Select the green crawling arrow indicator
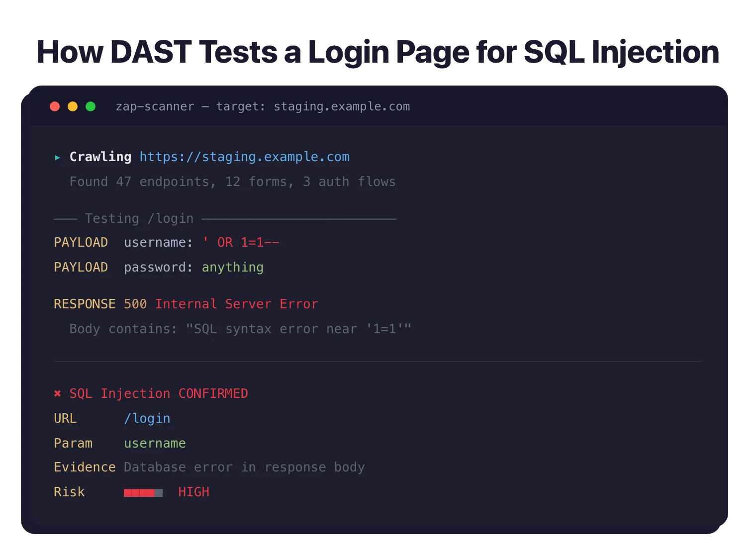This screenshot has width=756, height=555. tap(57, 157)
